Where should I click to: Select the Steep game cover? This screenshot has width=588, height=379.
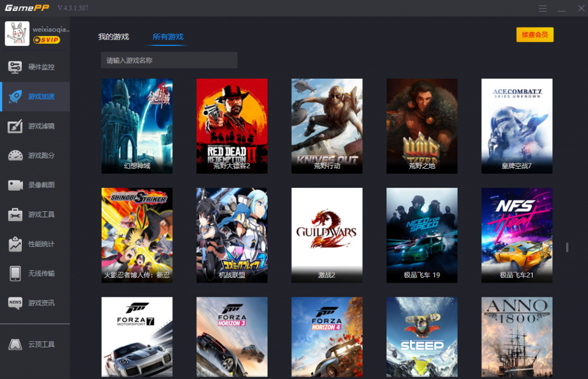(422, 337)
